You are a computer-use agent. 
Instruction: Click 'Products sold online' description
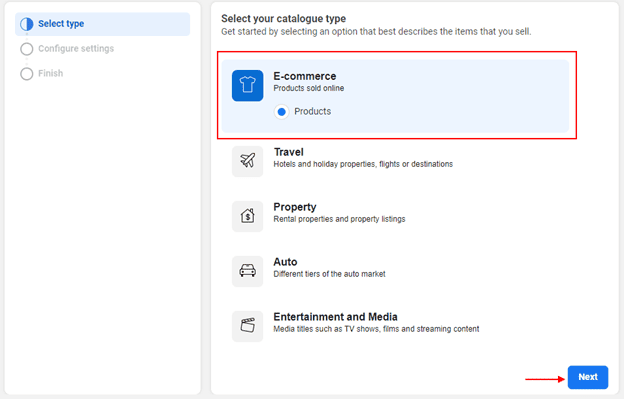point(308,88)
